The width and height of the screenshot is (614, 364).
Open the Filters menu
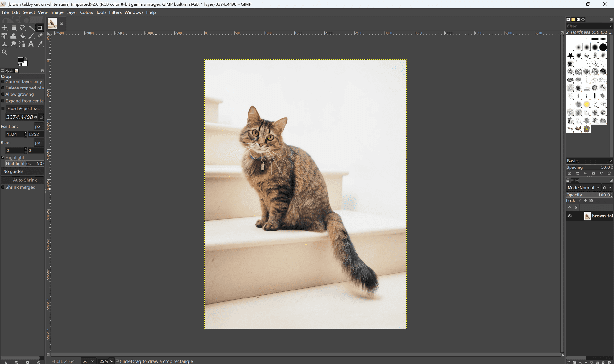click(x=115, y=12)
